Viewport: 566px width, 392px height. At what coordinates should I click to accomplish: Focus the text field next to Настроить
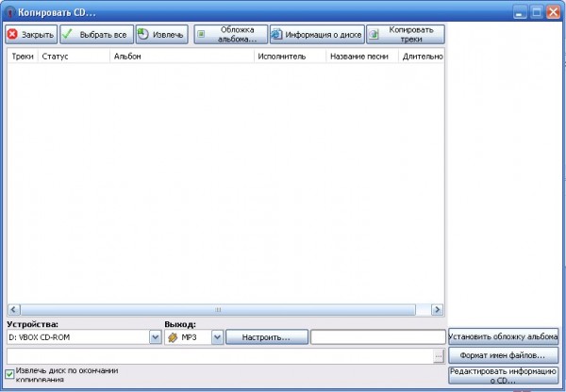point(378,337)
